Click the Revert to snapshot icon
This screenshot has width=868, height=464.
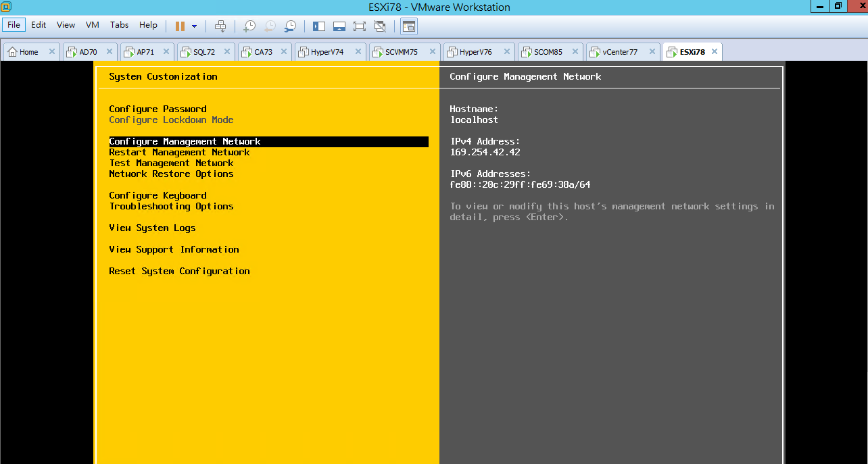[270, 26]
